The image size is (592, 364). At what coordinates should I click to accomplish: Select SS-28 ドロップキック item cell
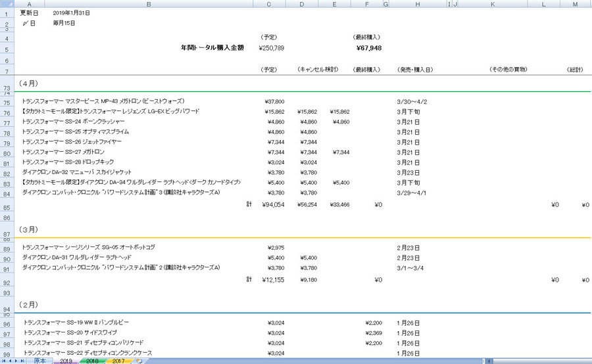tap(68, 162)
